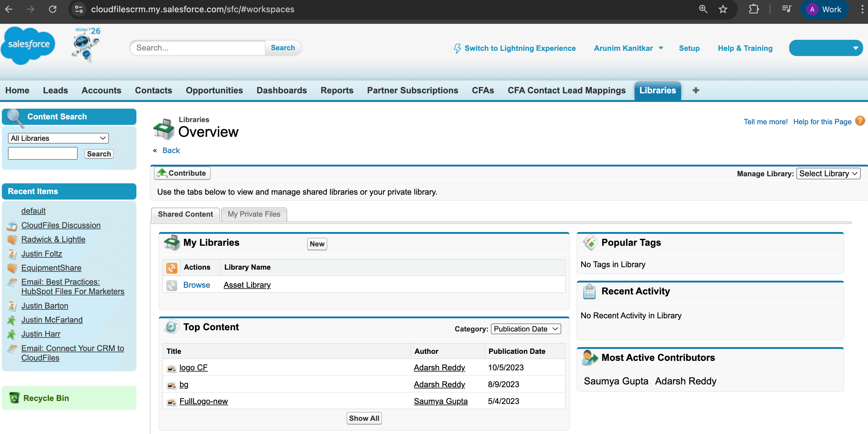Viewport: 868px width, 434px height.
Task: Click the Help for this Page orange icon
Action: pyautogui.click(x=859, y=121)
